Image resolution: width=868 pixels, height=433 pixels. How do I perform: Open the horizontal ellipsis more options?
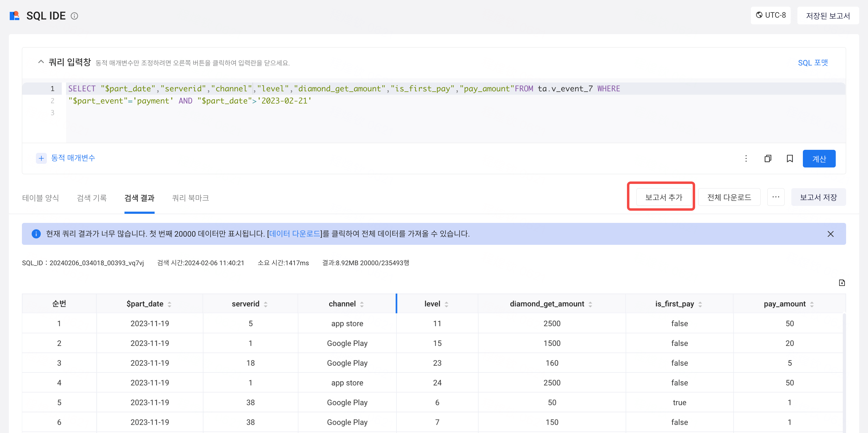click(x=776, y=197)
